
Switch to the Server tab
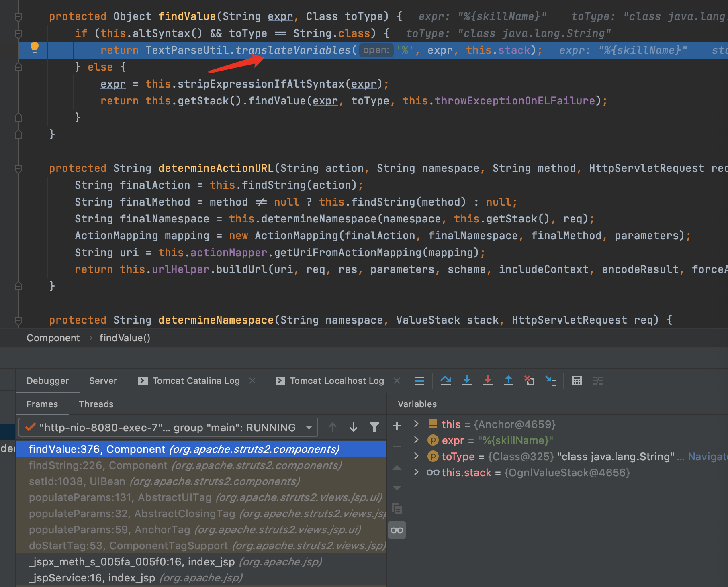click(x=103, y=381)
